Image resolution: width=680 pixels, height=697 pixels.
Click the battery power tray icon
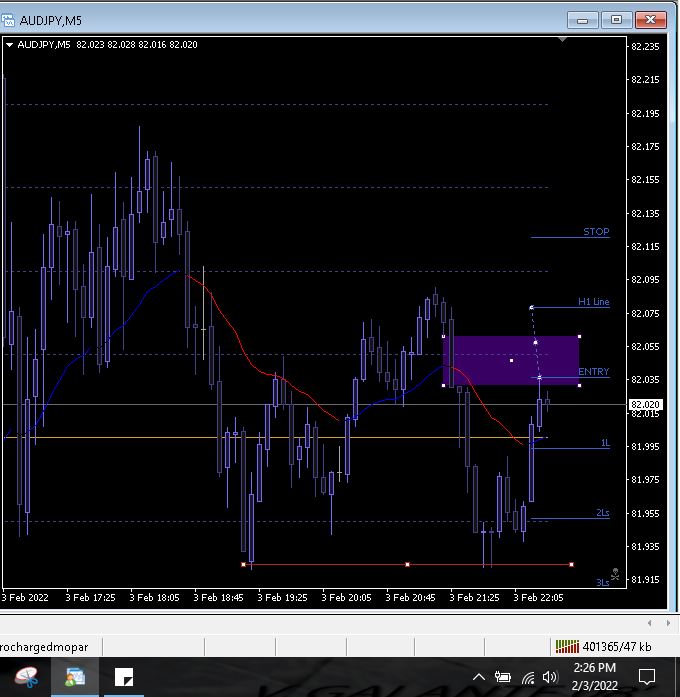(503, 677)
